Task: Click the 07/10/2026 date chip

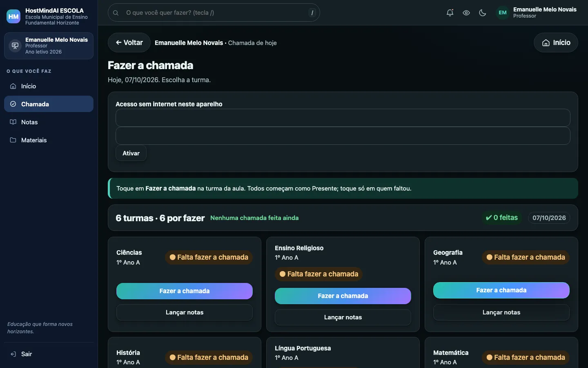Action: click(x=549, y=218)
